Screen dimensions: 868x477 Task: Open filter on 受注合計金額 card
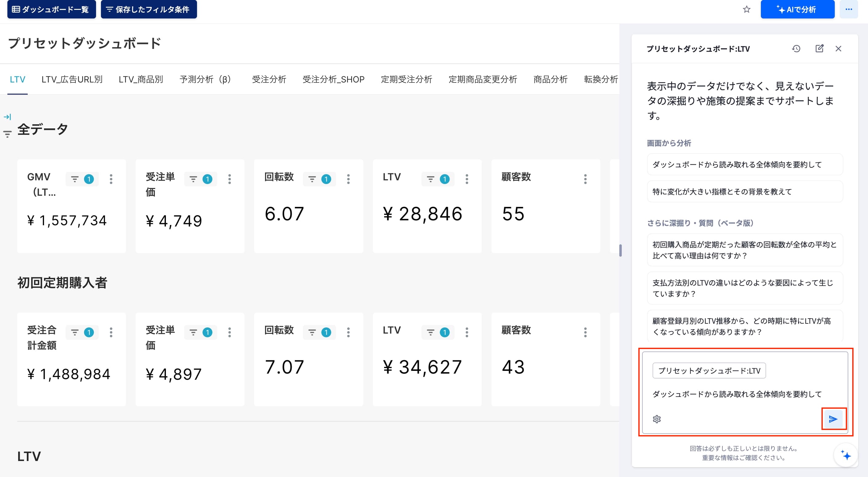(82, 332)
